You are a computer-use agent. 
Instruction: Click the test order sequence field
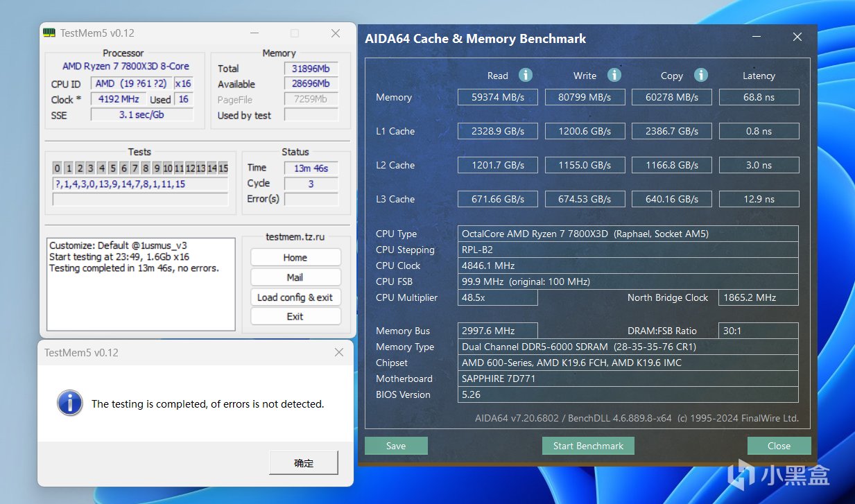point(141,184)
